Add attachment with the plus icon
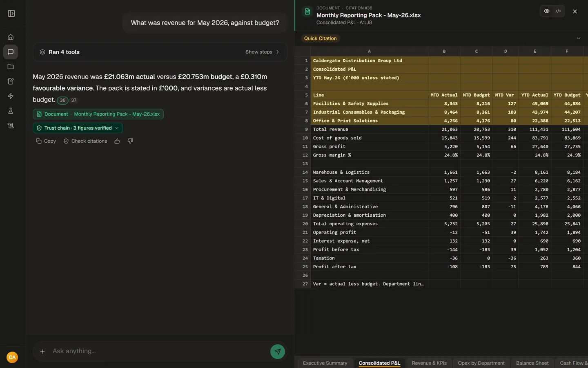The height and width of the screenshot is (368, 588). [42, 351]
